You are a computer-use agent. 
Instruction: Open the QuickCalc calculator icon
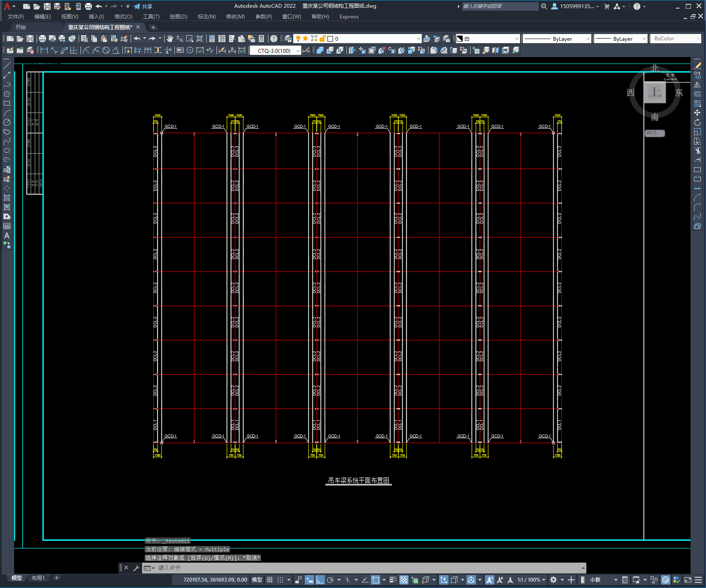261,39
